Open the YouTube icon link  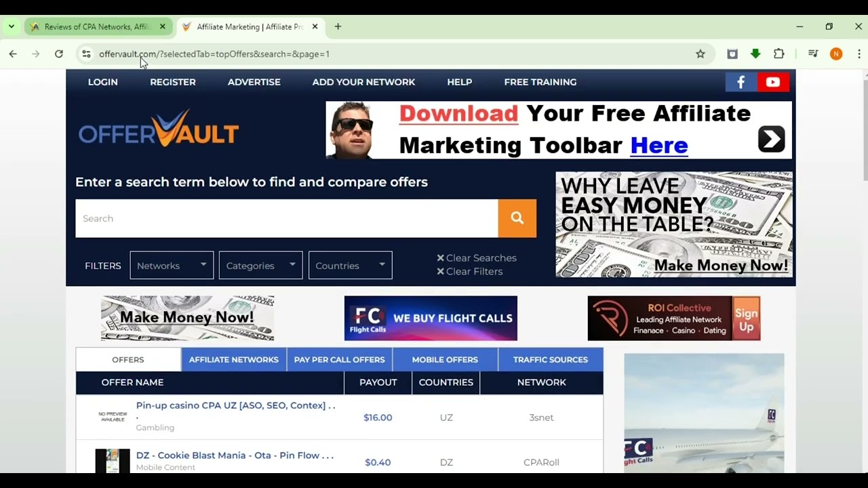pyautogui.click(x=773, y=82)
